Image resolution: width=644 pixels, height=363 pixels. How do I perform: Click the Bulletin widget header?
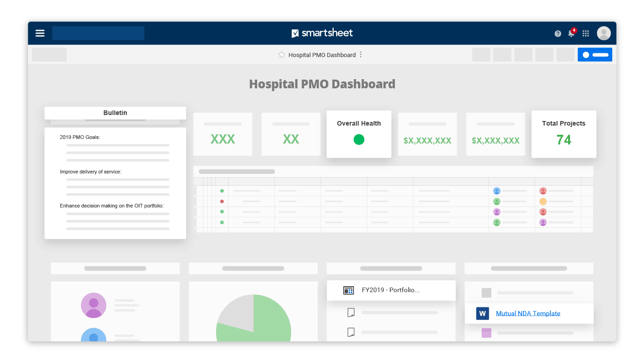pyautogui.click(x=115, y=113)
